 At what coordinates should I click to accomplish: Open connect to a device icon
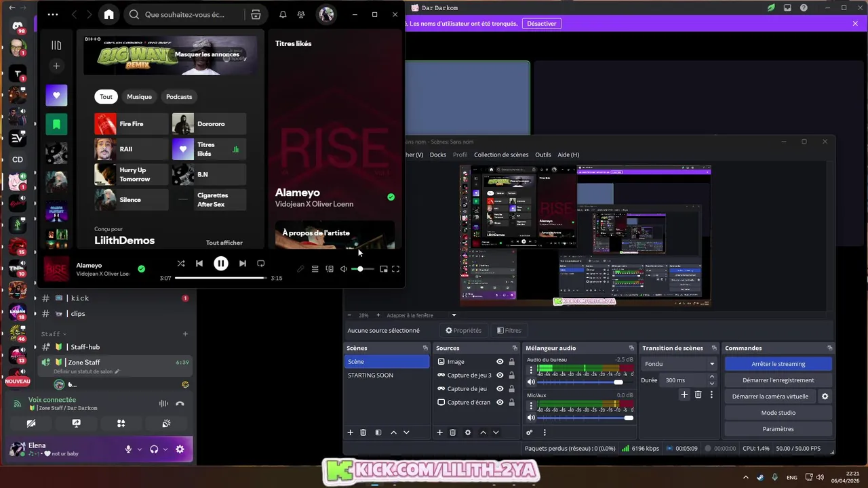point(330,269)
